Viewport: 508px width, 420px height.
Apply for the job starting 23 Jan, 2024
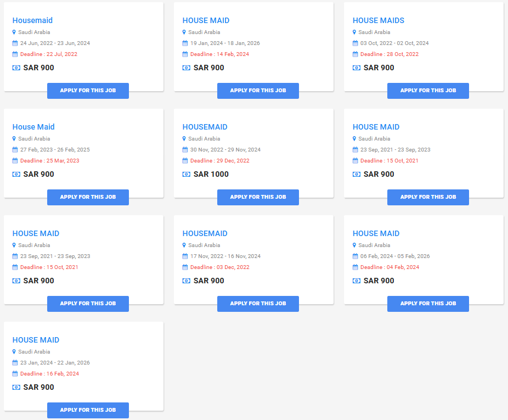(x=88, y=410)
